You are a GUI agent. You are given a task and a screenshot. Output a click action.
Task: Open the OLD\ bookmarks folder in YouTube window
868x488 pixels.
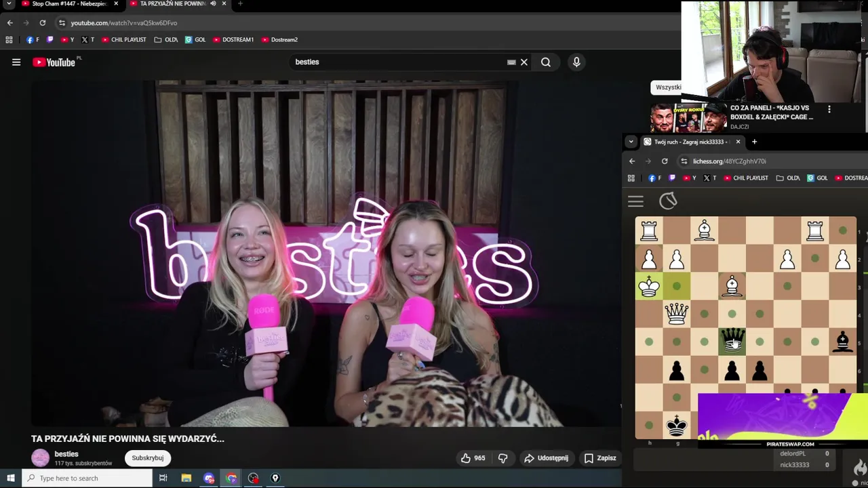point(166,40)
